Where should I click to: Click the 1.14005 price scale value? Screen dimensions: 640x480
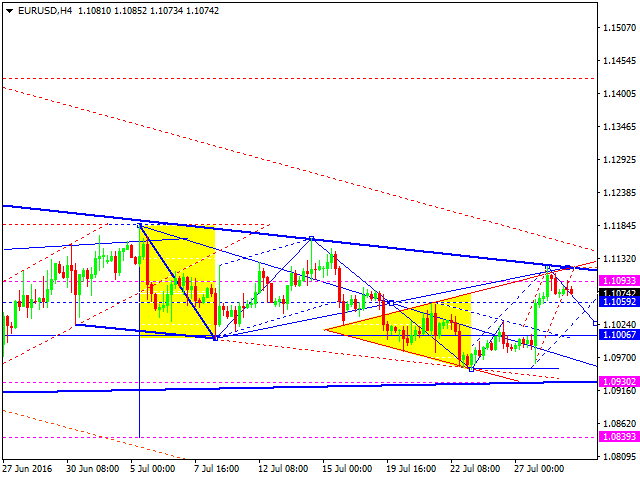coord(620,94)
